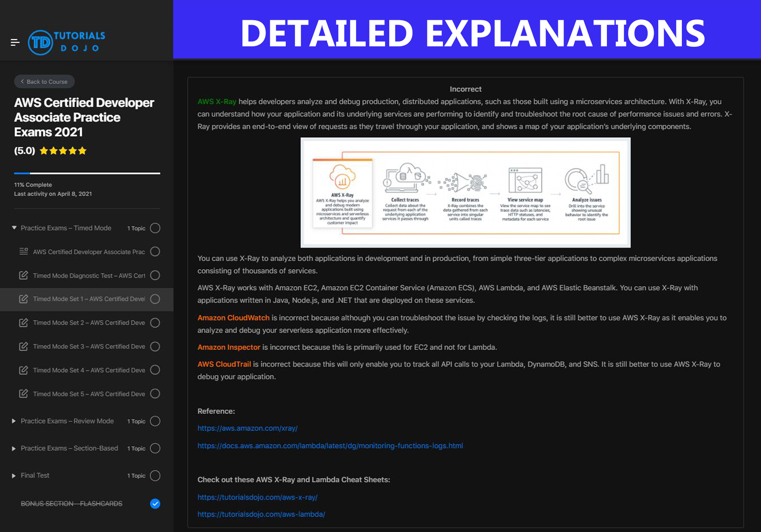761x532 pixels.
Task: Open BONUS SECTION – FLASHCARDS item
Action: click(72, 503)
